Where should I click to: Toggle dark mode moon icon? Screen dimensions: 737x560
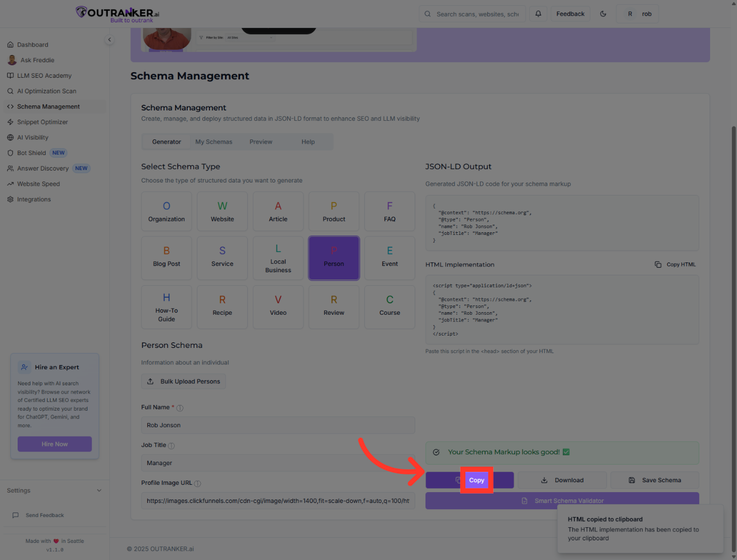[603, 14]
